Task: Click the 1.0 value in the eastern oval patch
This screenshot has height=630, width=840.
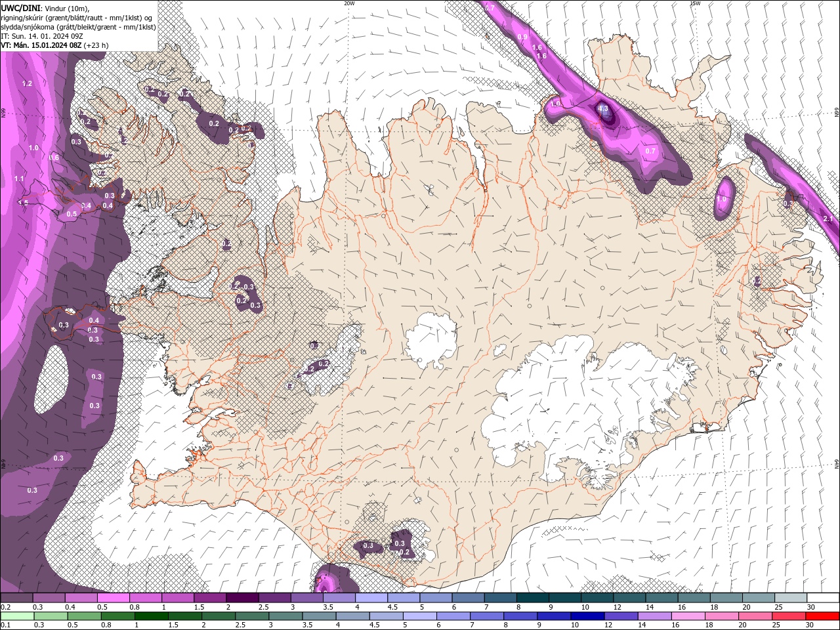Action: [x=723, y=199]
